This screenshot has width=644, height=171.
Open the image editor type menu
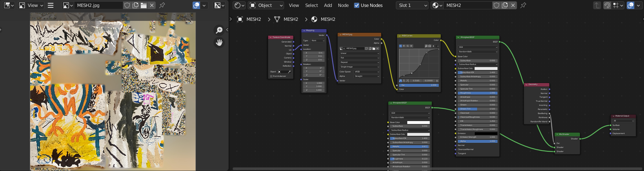(x=9, y=5)
